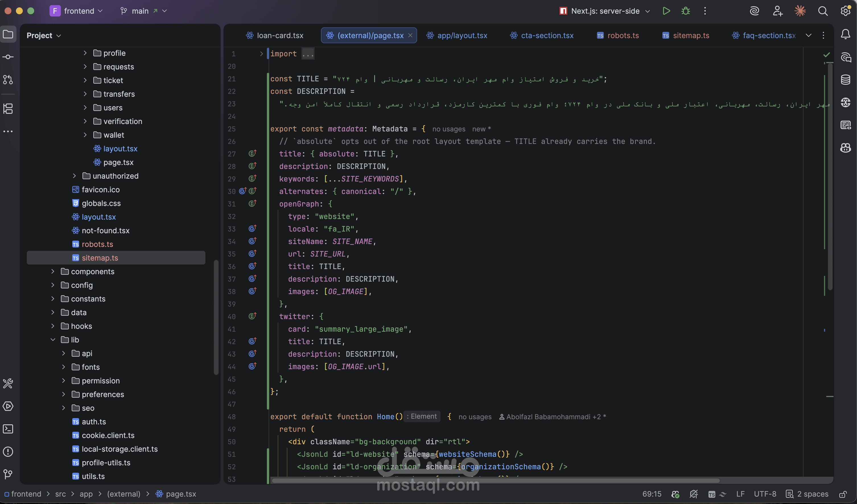Start the debug bug icon
This screenshot has height=504, width=857.
click(x=686, y=11)
